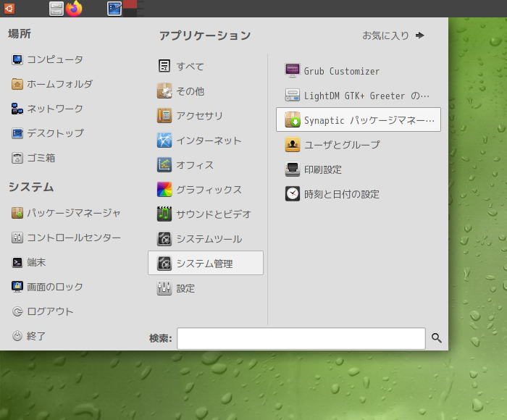Select 設定 category
Screen dimensions: 507x420
[x=206, y=288]
